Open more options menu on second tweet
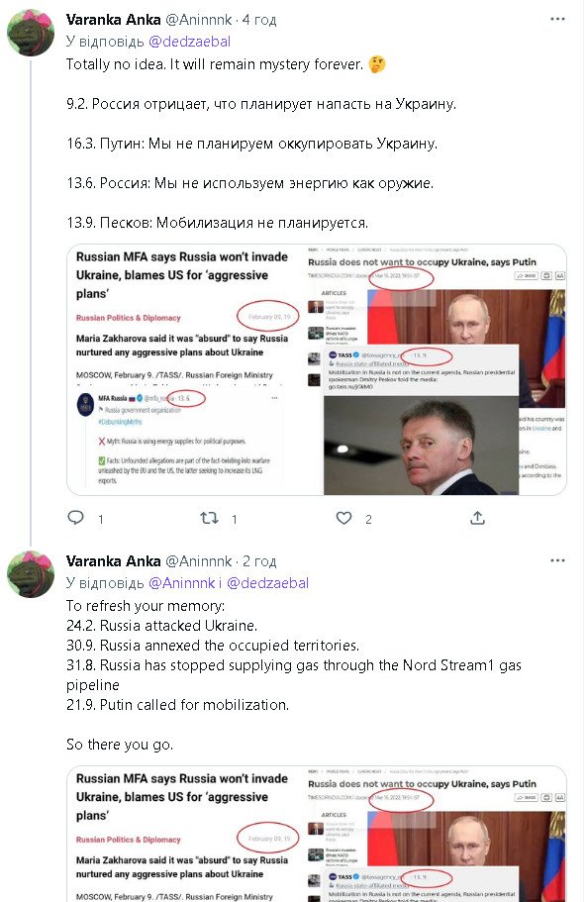 (x=557, y=560)
